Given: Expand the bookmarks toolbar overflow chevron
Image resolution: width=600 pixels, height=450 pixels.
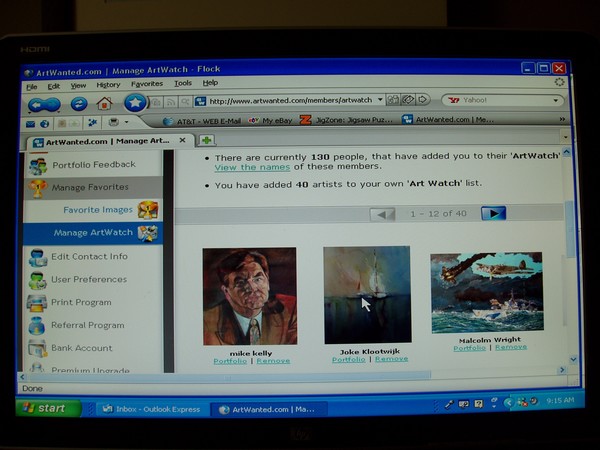Looking at the screenshot, I should (x=562, y=119).
